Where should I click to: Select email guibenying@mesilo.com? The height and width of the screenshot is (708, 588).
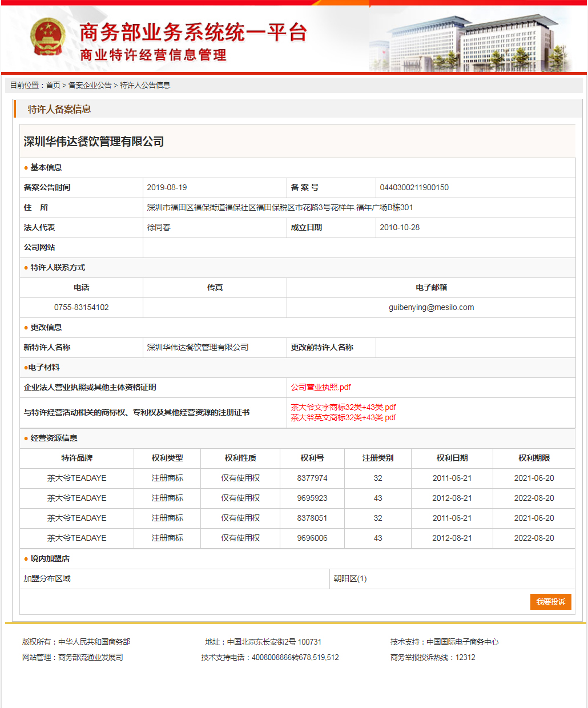coord(432,307)
